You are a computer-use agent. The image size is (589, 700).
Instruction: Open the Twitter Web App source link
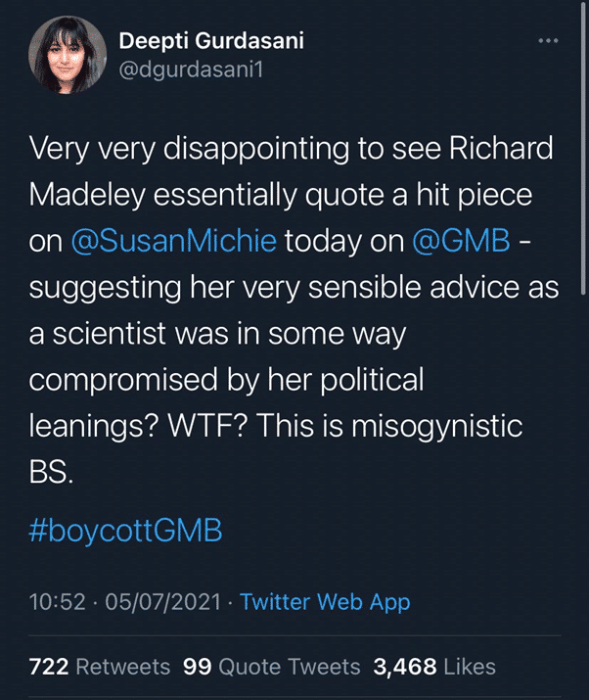tap(325, 602)
